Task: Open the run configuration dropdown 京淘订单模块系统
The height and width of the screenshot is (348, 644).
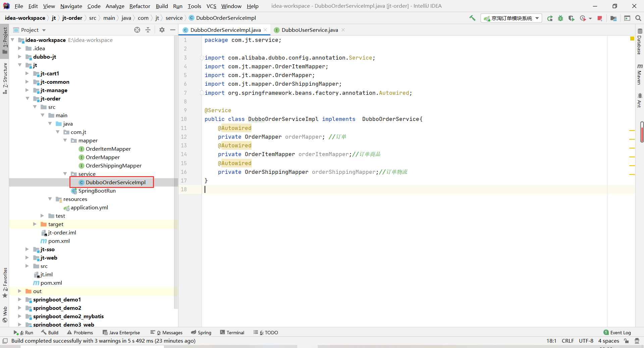Action: point(511,18)
